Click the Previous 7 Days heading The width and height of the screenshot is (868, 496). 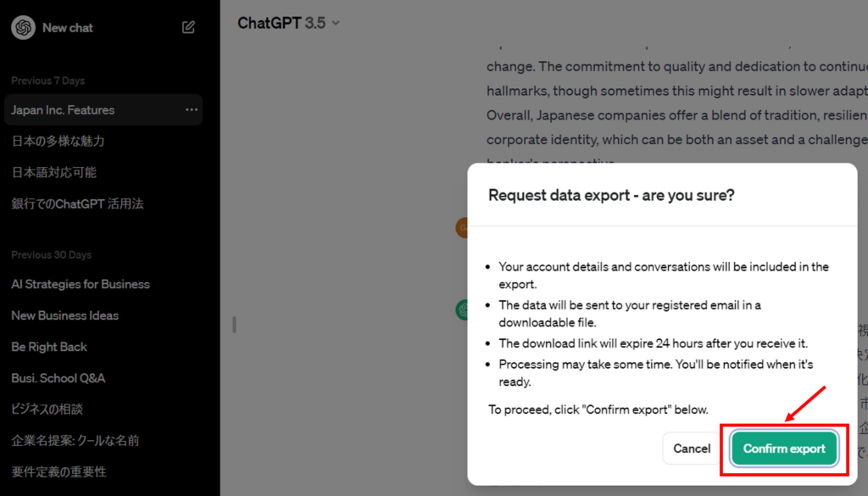47,81
